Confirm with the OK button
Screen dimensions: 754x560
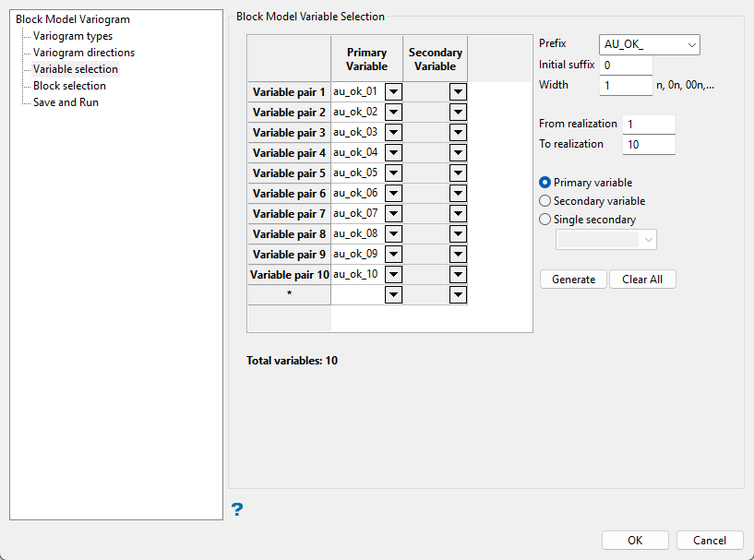click(x=635, y=541)
